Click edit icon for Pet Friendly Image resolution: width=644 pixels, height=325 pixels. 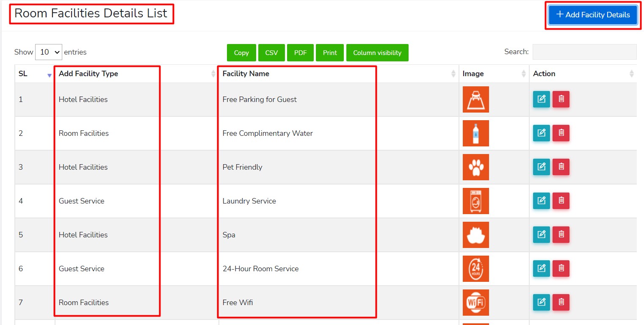[541, 167]
